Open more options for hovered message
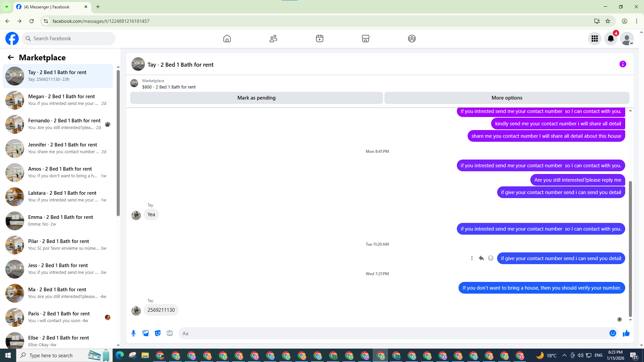The width and height of the screenshot is (644, 362). (x=472, y=258)
